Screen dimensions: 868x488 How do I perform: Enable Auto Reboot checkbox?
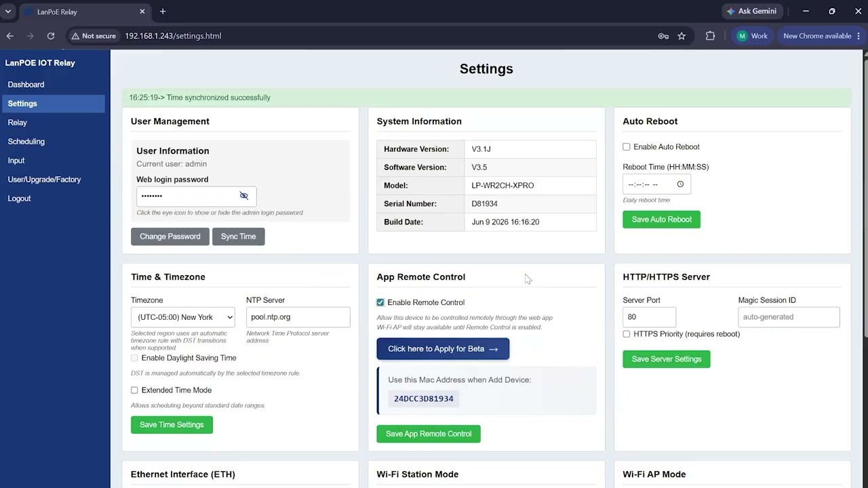tap(627, 147)
